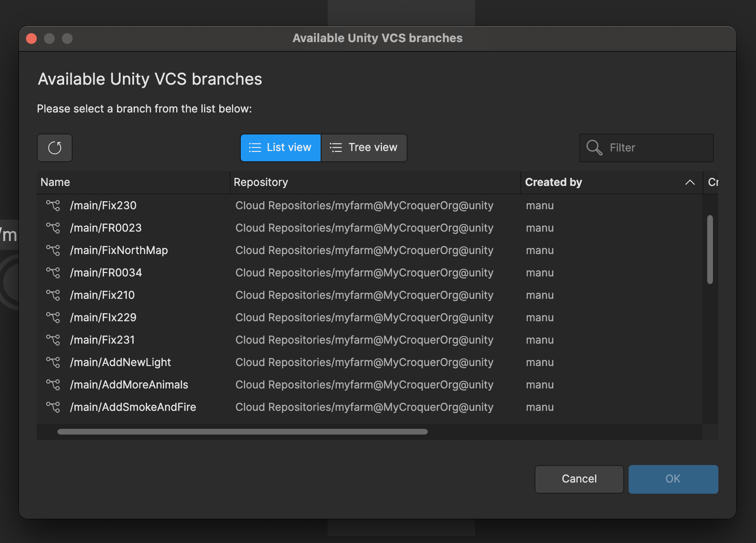Toggle sort direction on Created by column
756x543 pixels.
point(690,182)
